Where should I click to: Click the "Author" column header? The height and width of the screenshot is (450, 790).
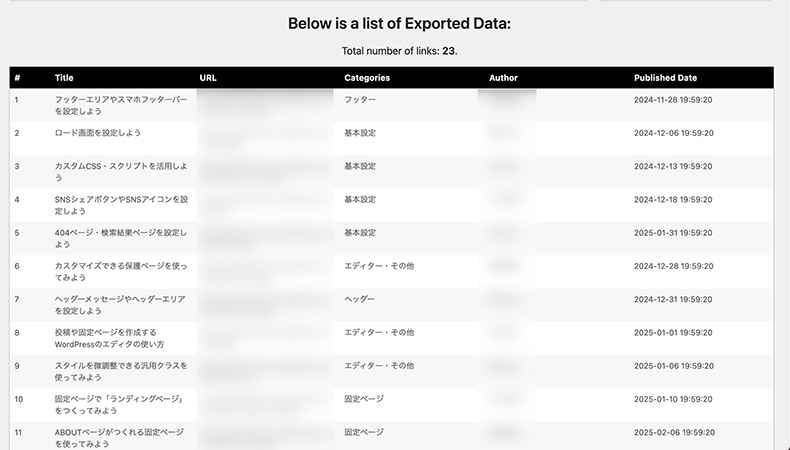503,77
